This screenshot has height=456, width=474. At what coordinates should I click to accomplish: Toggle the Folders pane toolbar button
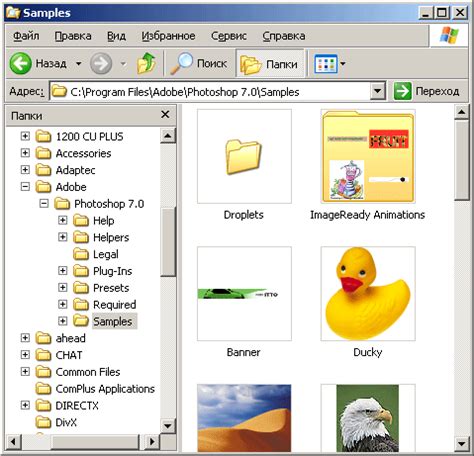(x=270, y=63)
